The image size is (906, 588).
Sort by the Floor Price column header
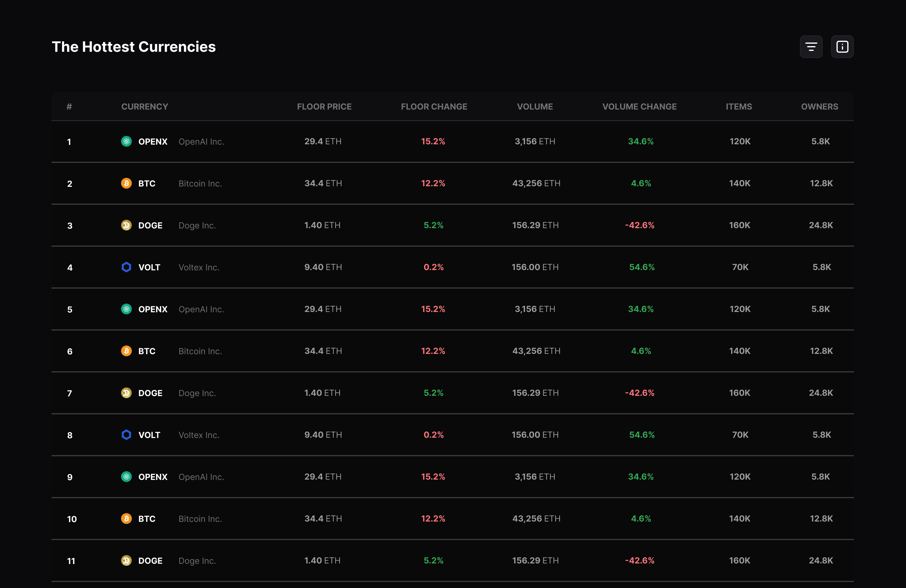324,107
